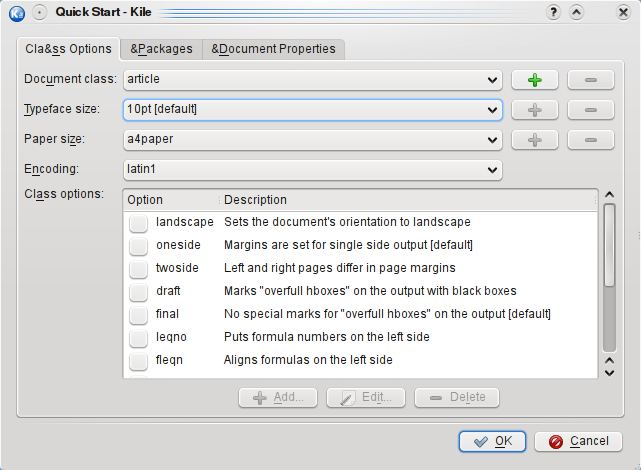The image size is (641, 470).
Task: Click the help question mark button
Action: [x=553, y=12]
